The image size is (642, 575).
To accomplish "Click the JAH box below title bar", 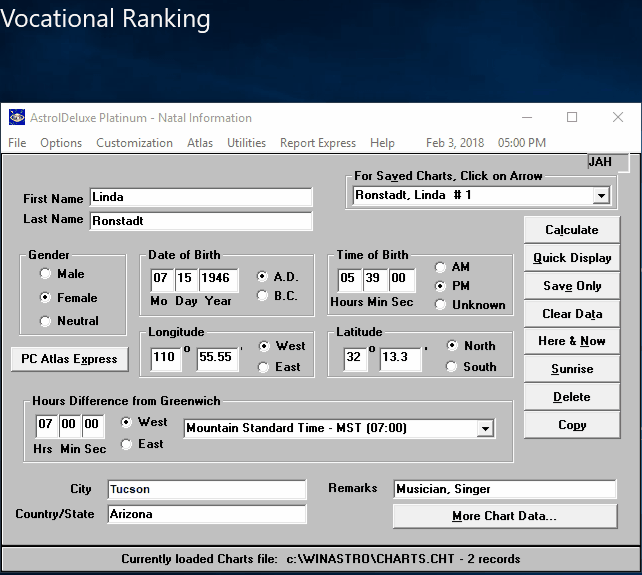I will [608, 162].
